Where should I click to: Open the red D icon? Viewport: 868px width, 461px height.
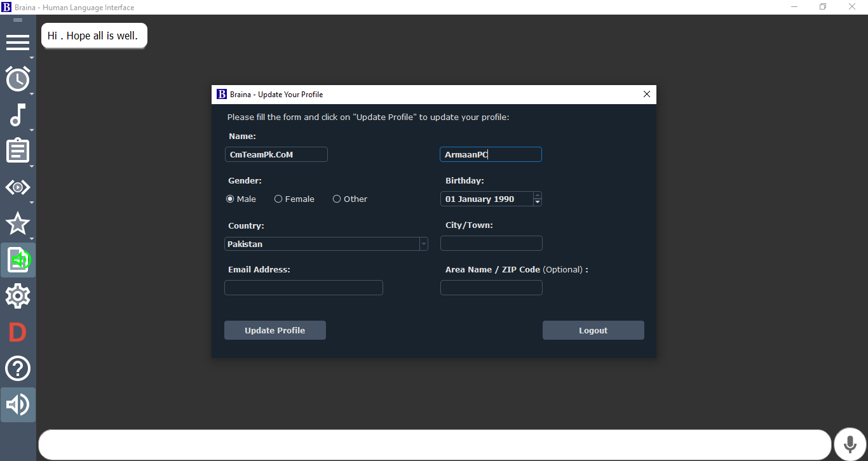pyautogui.click(x=18, y=332)
